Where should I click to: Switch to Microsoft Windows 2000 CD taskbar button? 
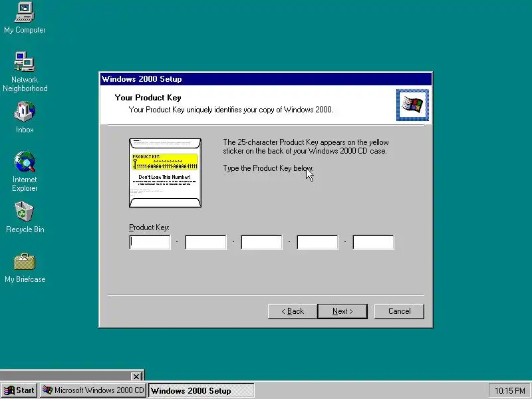[x=93, y=390]
